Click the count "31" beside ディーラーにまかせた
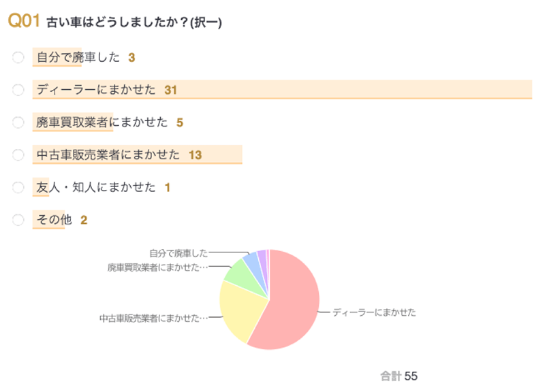Screen dimensions: 545x392 (x=170, y=90)
